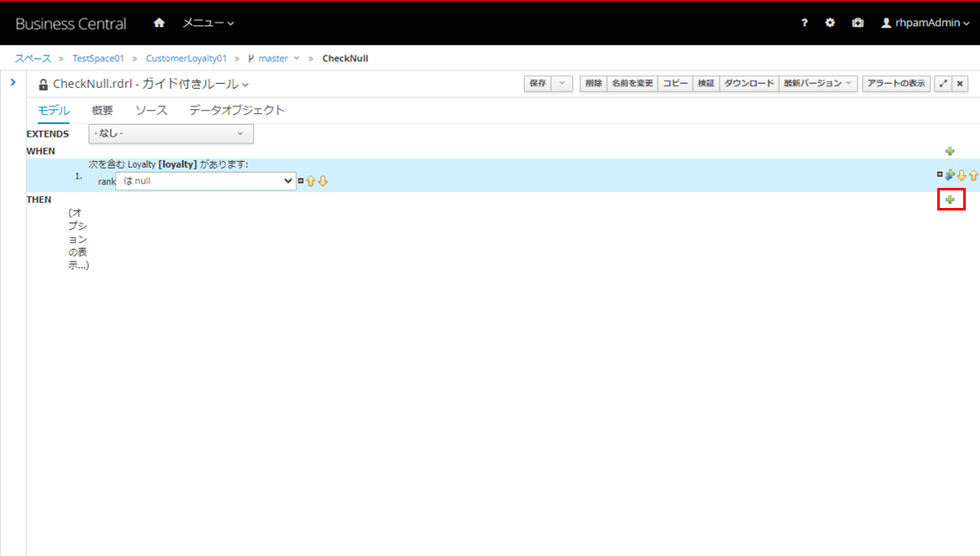Click the CheckNull breadcrumb text
This screenshot has width=980, height=556.
(x=345, y=58)
